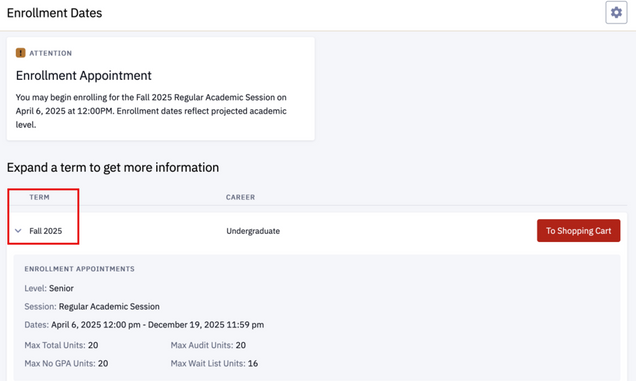
Task: Click the TERM column header
Action: 39,197
